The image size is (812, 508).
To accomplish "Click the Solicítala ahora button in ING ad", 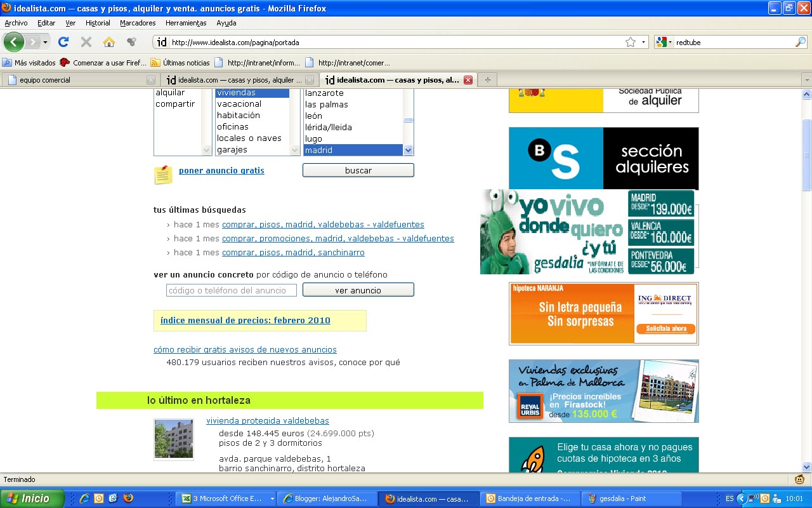I will 666,329.
